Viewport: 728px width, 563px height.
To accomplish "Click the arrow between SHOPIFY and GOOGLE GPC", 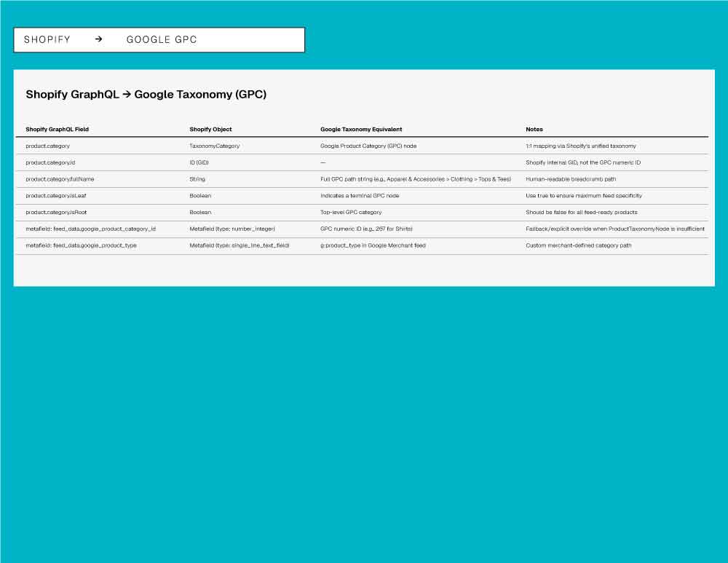I will click(98, 39).
